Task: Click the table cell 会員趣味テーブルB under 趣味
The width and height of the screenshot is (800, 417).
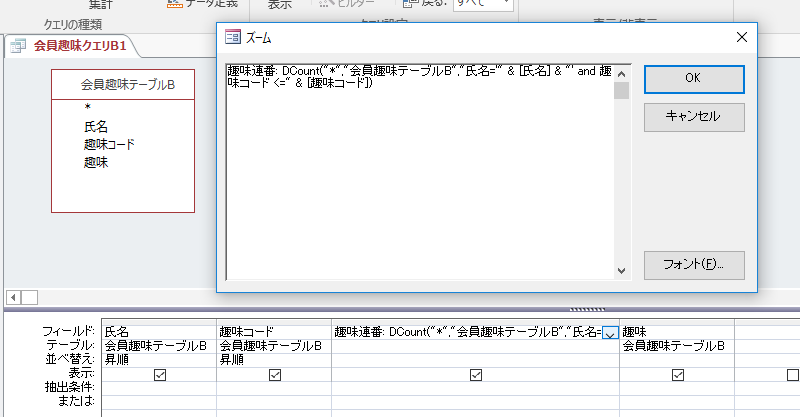Action: [677, 346]
